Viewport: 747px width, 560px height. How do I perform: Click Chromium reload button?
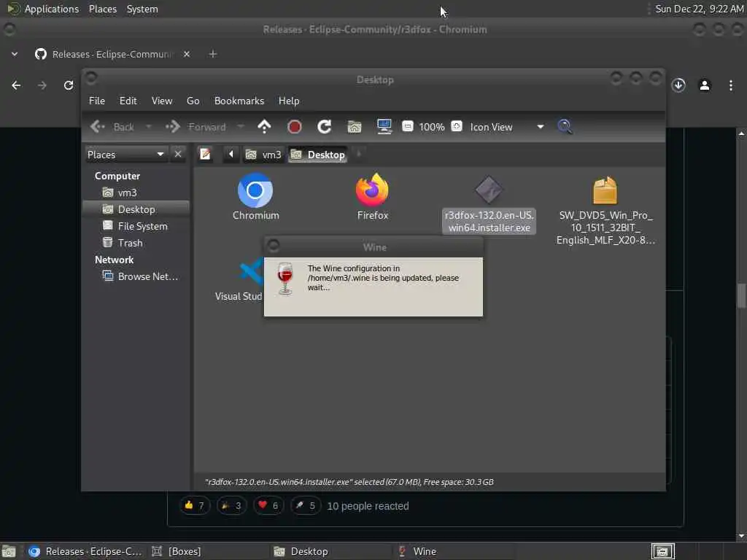pyautogui.click(x=69, y=85)
